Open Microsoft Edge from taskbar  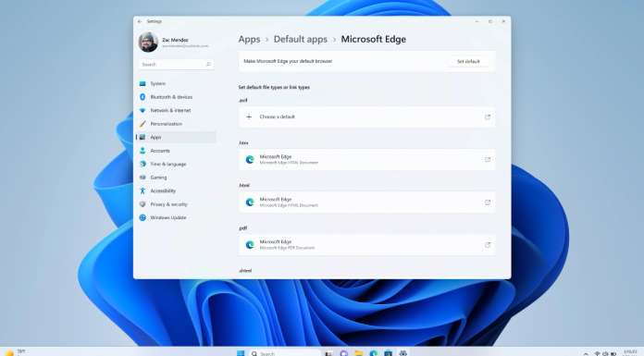point(373,353)
